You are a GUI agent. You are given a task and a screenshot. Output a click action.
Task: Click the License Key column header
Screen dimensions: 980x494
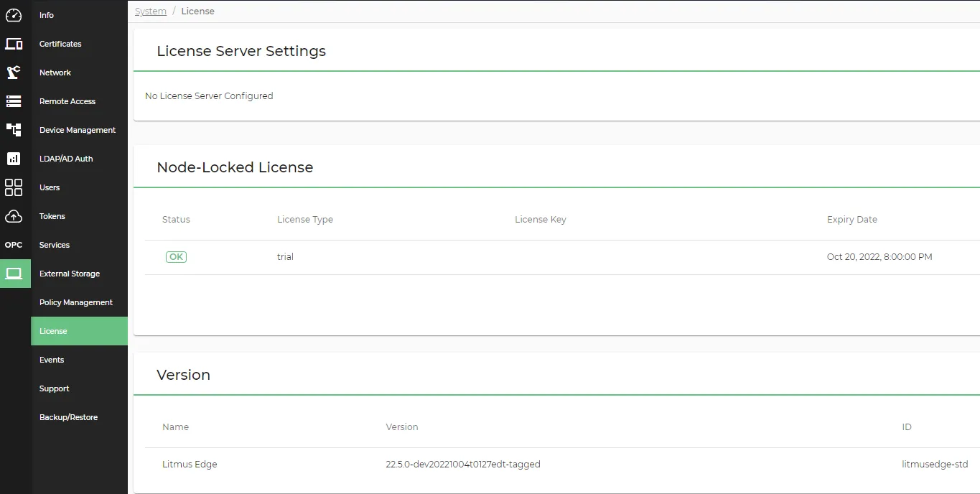click(x=541, y=220)
